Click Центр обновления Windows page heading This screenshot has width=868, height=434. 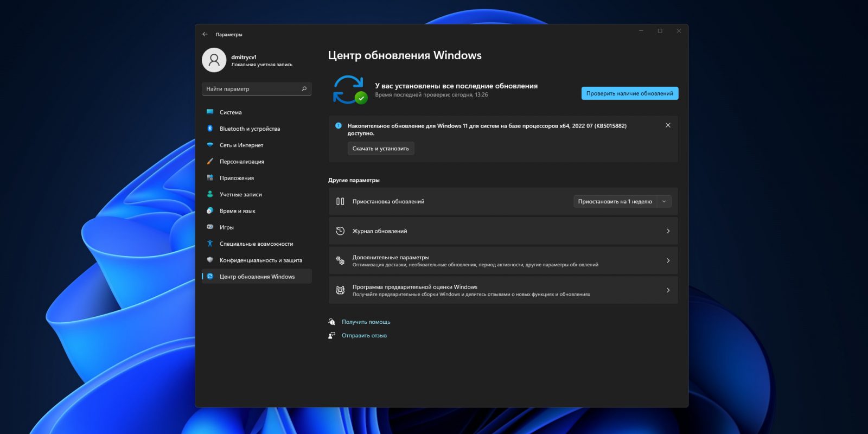click(x=405, y=55)
